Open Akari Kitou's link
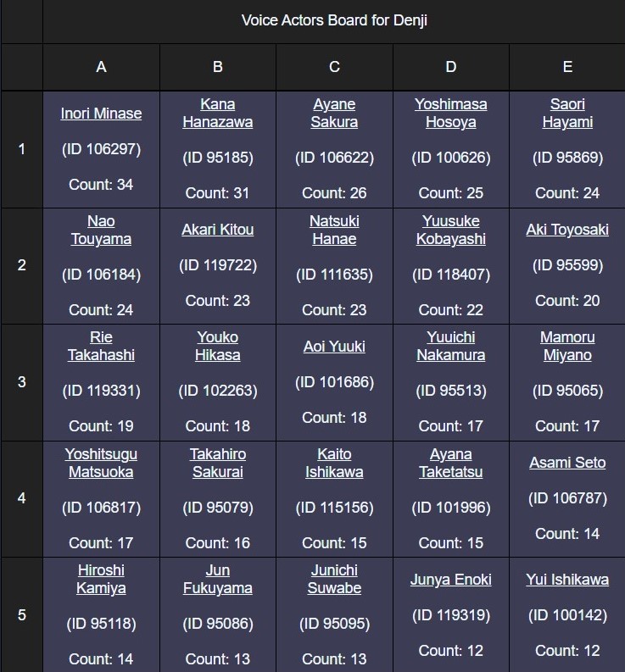This screenshot has width=625, height=672. click(x=218, y=230)
